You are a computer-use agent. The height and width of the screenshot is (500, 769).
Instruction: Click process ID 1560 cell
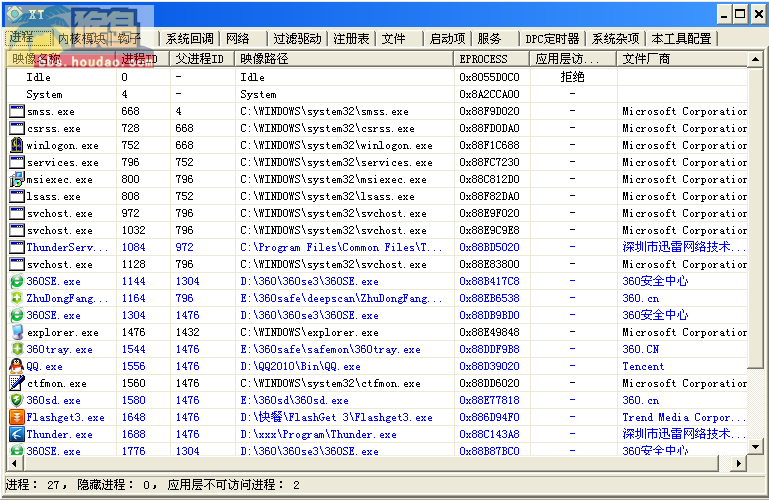pos(133,383)
